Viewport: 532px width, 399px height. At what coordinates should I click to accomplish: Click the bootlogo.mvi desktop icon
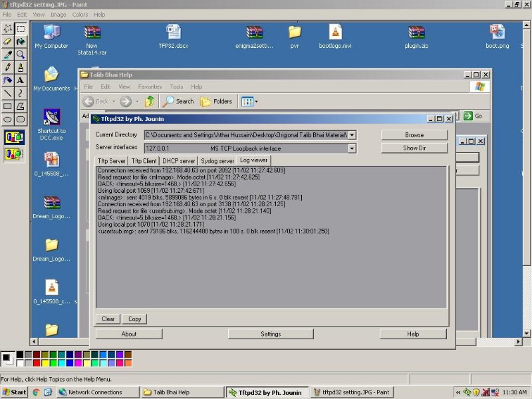335,37
